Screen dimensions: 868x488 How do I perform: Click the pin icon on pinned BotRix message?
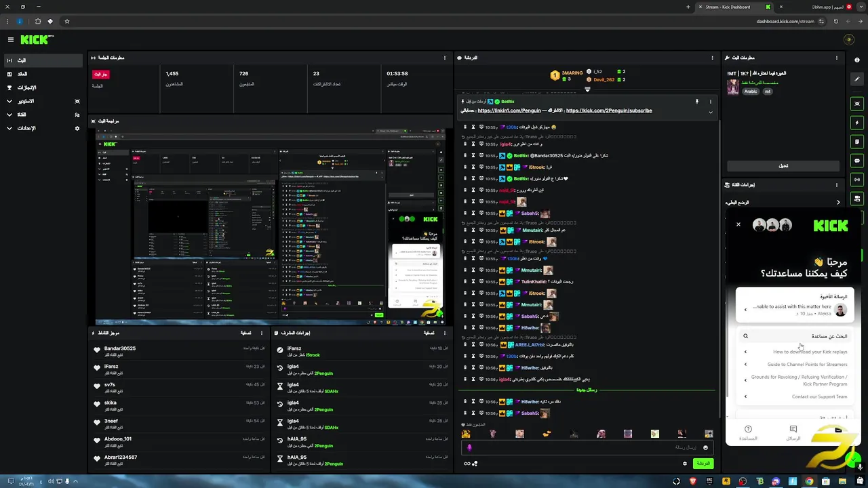(x=696, y=102)
